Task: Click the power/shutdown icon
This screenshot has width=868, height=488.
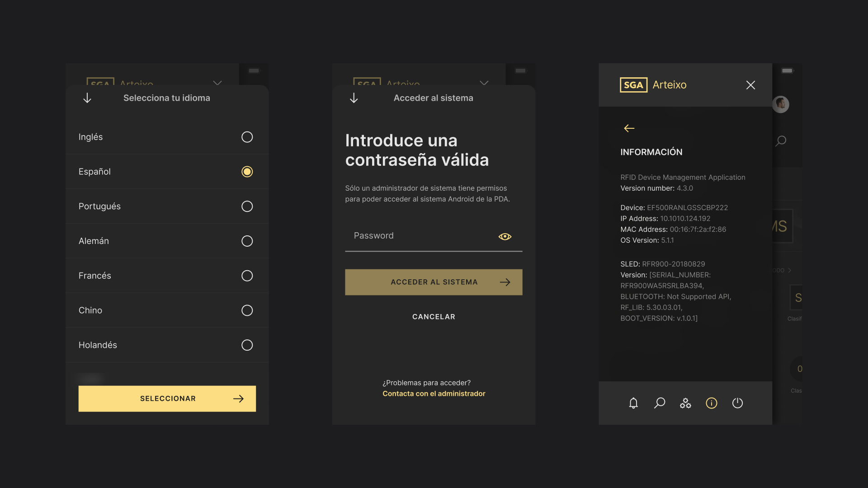Action: coord(737,403)
